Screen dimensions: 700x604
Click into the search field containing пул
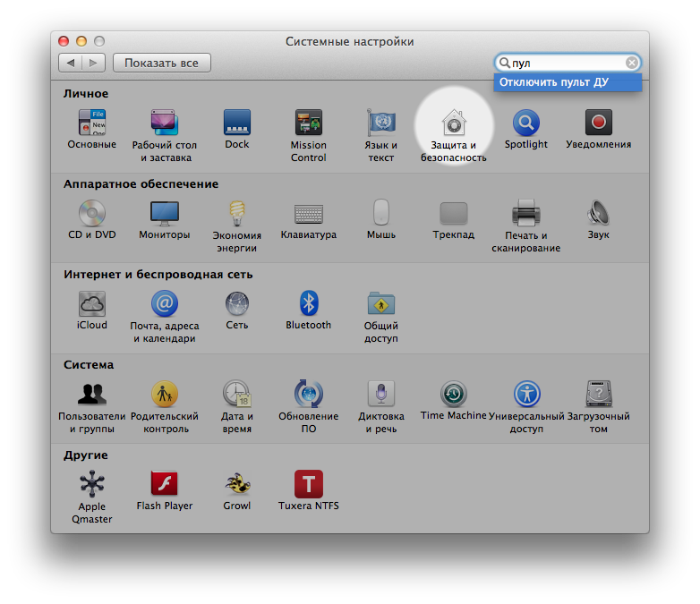click(567, 63)
